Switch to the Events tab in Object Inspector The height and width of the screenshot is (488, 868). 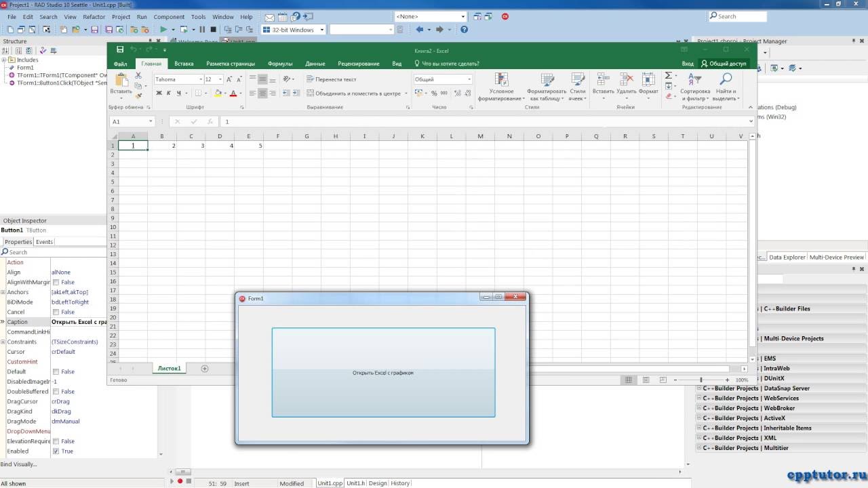[x=44, y=242]
